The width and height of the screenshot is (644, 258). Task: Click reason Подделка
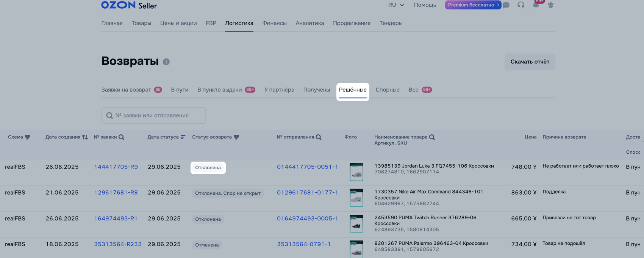click(554, 192)
